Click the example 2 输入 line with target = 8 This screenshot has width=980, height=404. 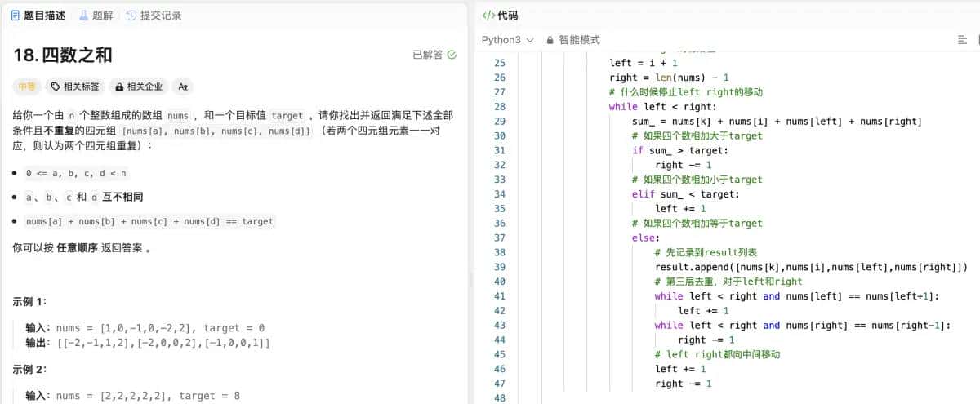[132, 396]
